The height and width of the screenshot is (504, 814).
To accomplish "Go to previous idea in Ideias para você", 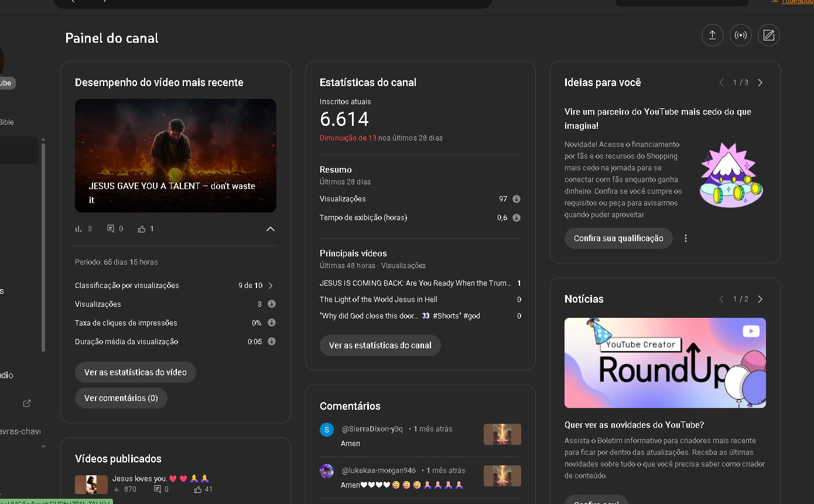I will point(721,83).
